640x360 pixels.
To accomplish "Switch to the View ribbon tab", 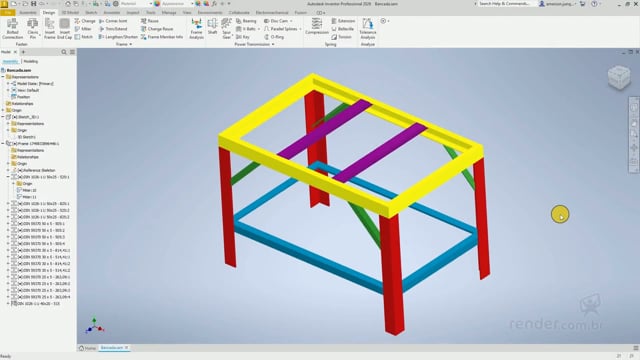I will [187, 13].
